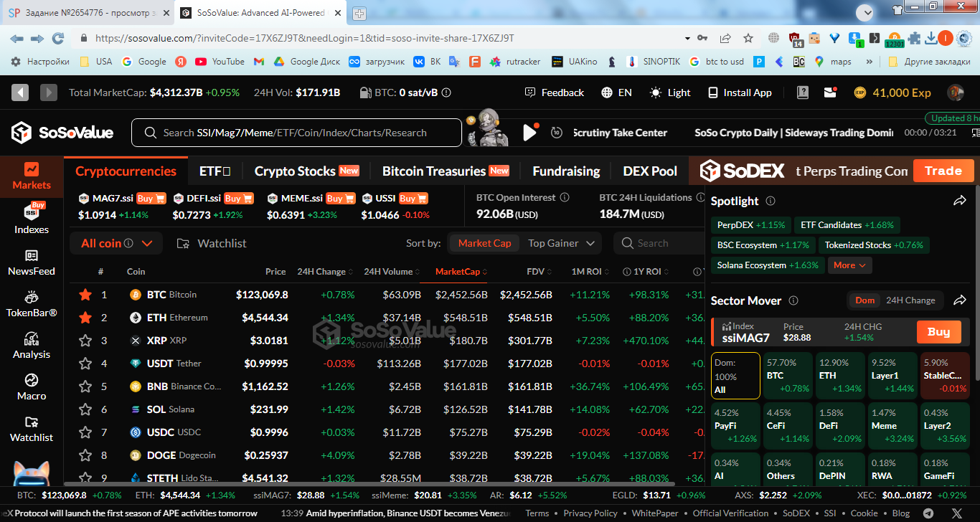Go to the Fundraising tab
The height and width of the screenshot is (522, 980).
tap(566, 171)
